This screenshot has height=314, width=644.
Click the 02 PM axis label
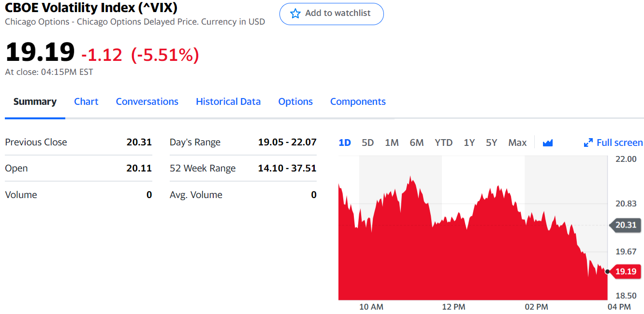click(x=536, y=307)
